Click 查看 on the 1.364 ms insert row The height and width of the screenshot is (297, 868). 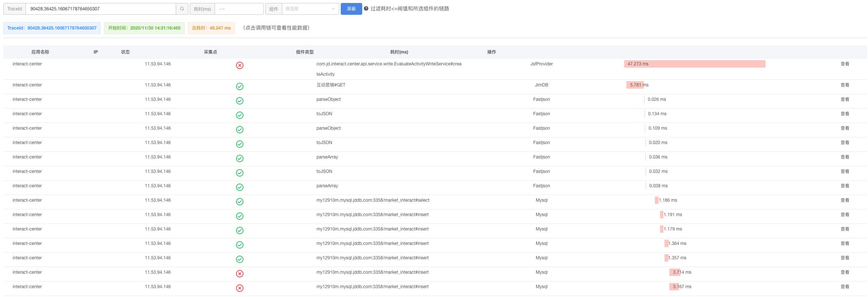point(845,243)
